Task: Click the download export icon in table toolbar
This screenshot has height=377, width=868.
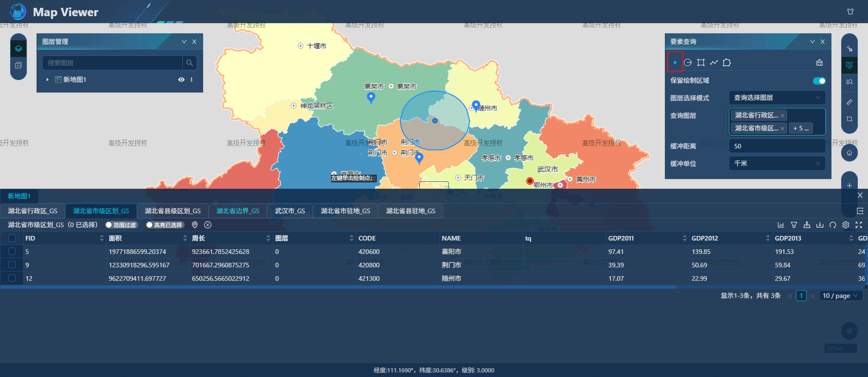Action: (820, 225)
